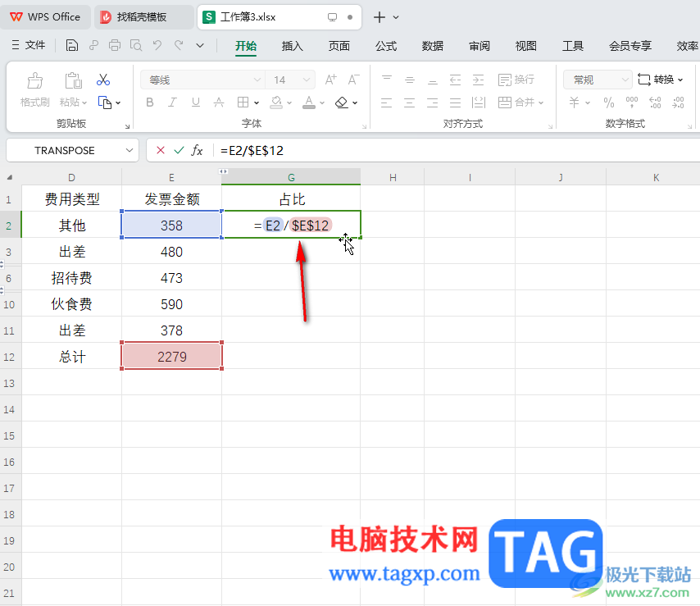Image resolution: width=700 pixels, height=606 pixels.
Task: Click the Cut scissors icon
Action: [x=103, y=80]
